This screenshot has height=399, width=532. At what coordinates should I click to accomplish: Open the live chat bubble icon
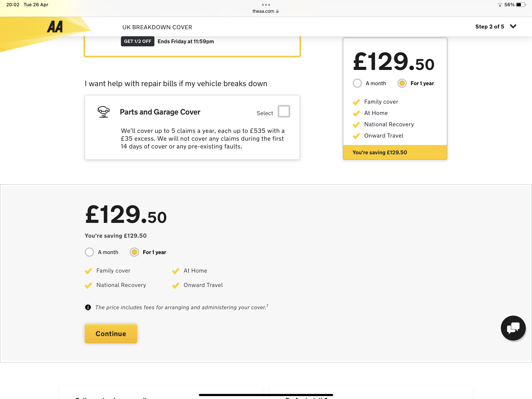[513, 328]
